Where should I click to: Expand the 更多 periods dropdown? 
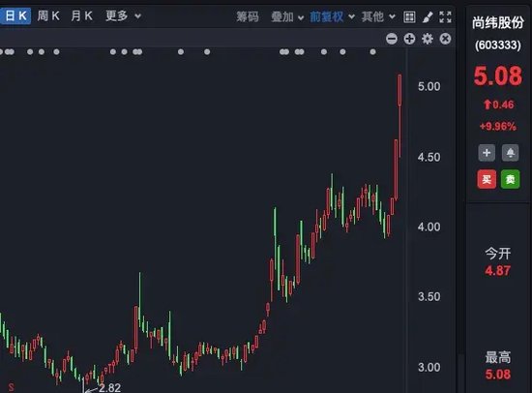click(123, 15)
